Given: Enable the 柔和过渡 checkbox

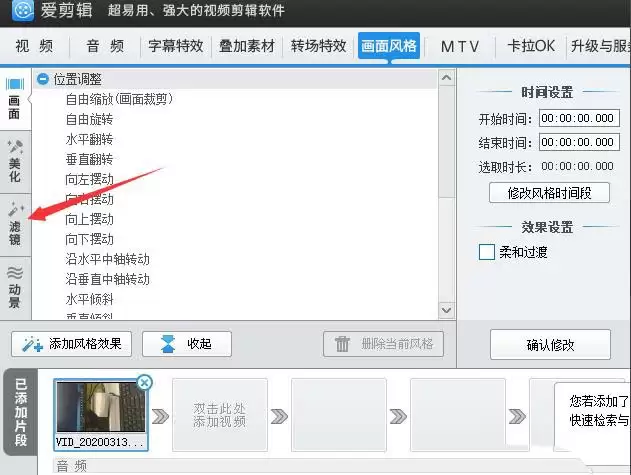Looking at the screenshot, I should click(487, 252).
